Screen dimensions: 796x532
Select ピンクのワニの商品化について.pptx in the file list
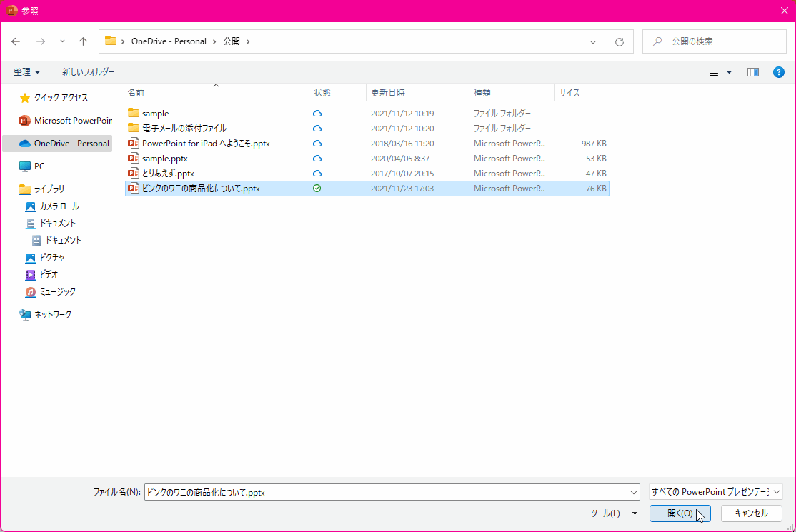(x=367, y=188)
